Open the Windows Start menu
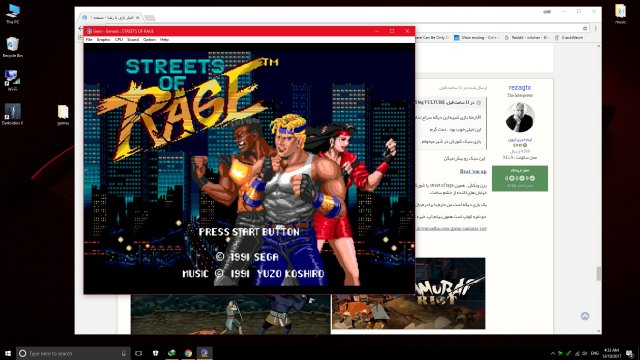The image size is (640, 360). pyautogui.click(x=8, y=353)
